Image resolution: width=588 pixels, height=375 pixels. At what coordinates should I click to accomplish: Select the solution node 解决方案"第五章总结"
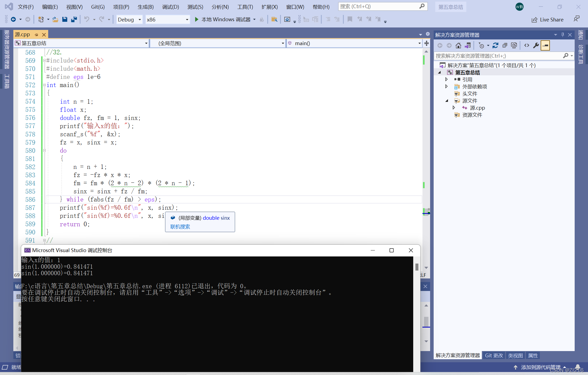point(491,65)
